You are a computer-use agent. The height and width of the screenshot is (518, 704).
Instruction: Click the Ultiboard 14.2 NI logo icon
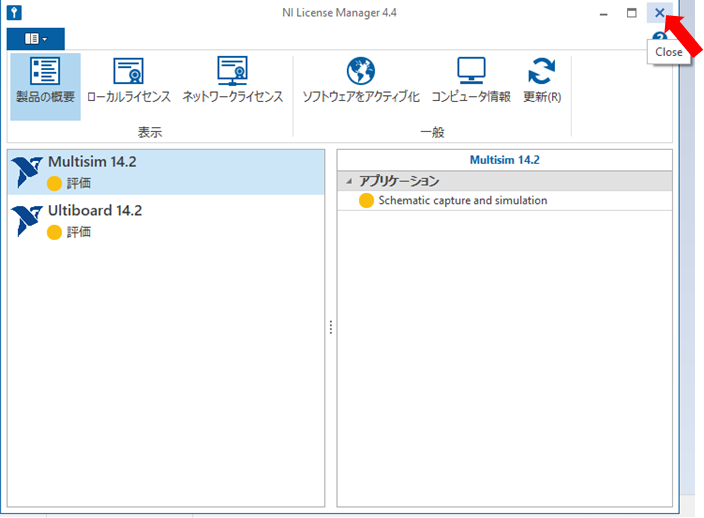[27, 220]
